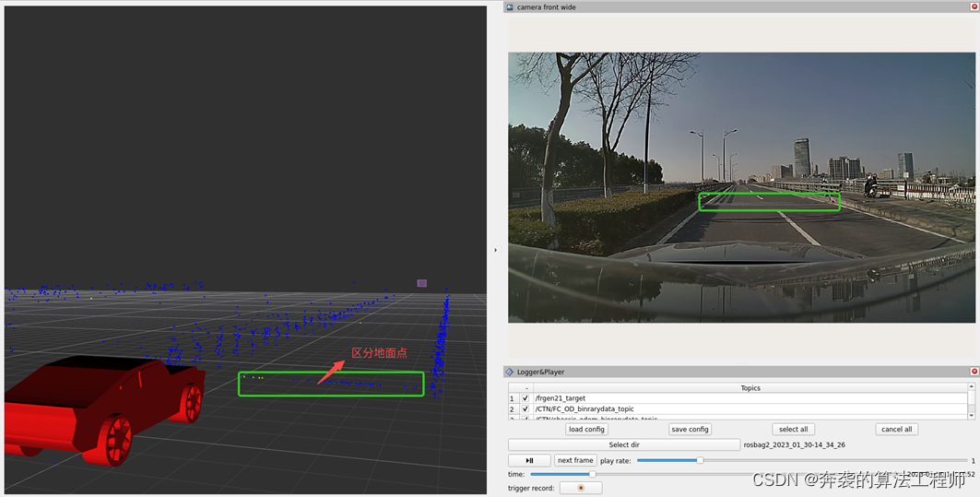Image resolution: width=980 pixels, height=497 pixels.
Task: Click the load config button
Action: [x=586, y=429]
